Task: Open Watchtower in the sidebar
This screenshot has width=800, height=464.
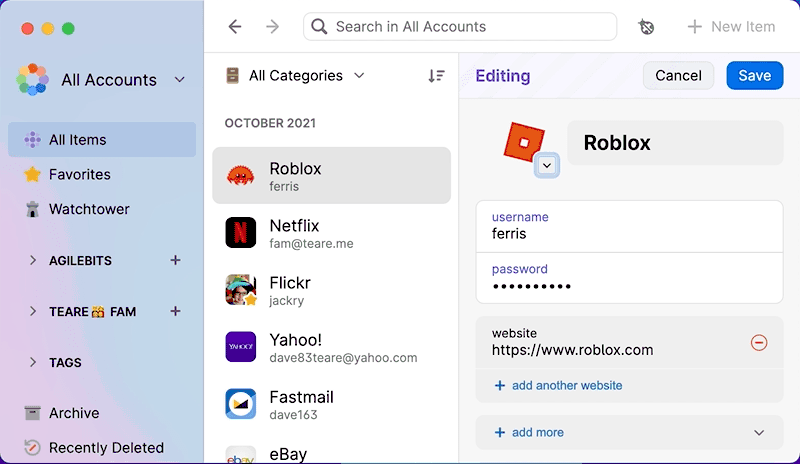Action: click(x=89, y=209)
